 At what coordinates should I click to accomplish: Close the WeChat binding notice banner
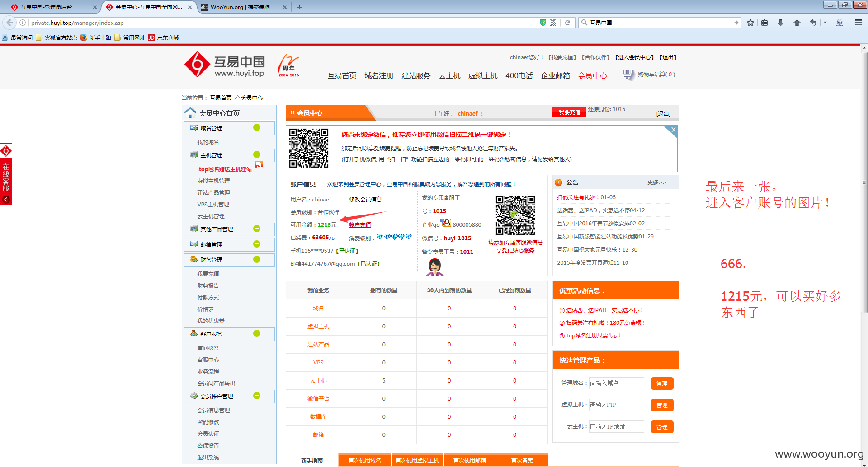point(673,130)
